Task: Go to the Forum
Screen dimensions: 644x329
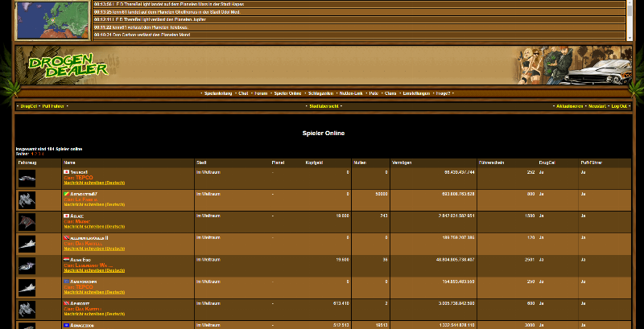Action: coord(261,93)
